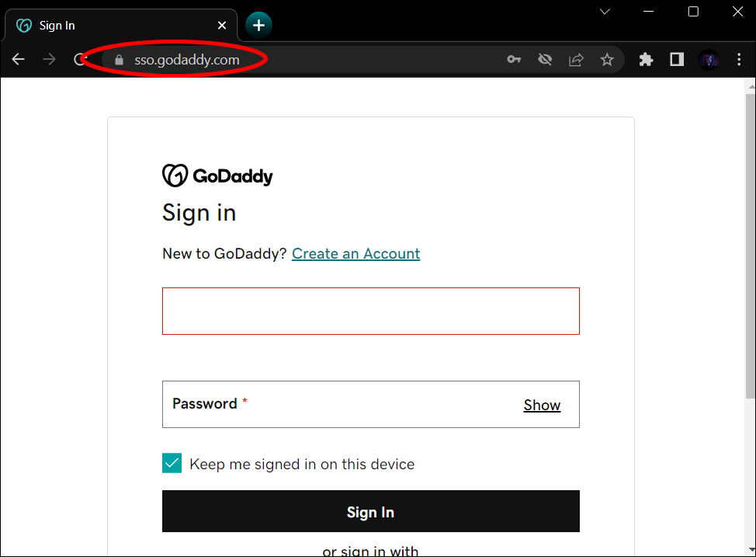Expand the tab search chevron
Screen dimensions: 756x557
(605, 12)
